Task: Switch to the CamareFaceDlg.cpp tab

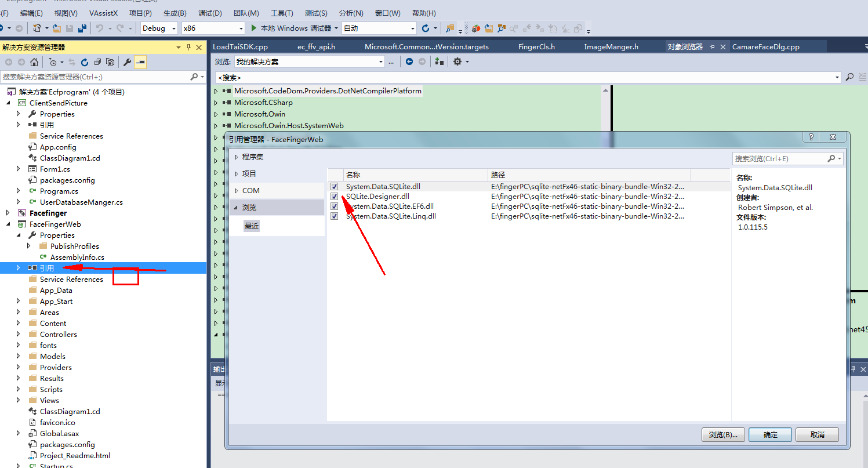Action: (x=765, y=46)
